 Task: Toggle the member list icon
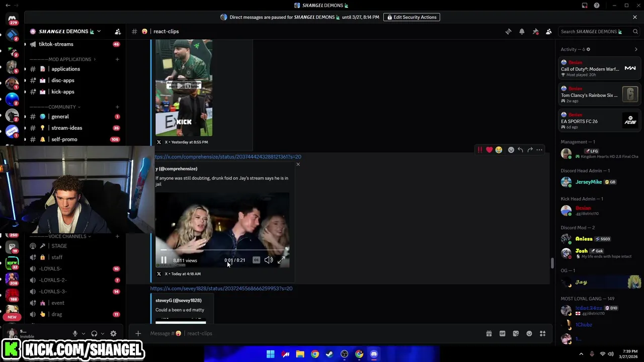549,31
